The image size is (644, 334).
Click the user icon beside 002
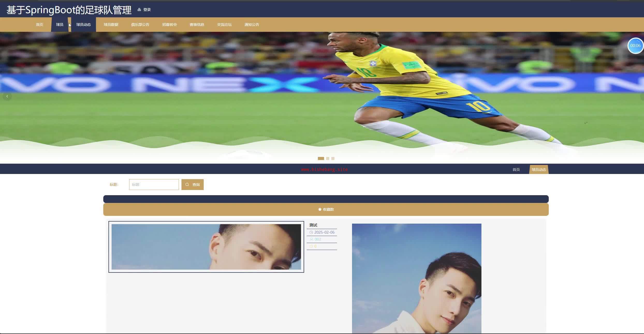coord(311,239)
